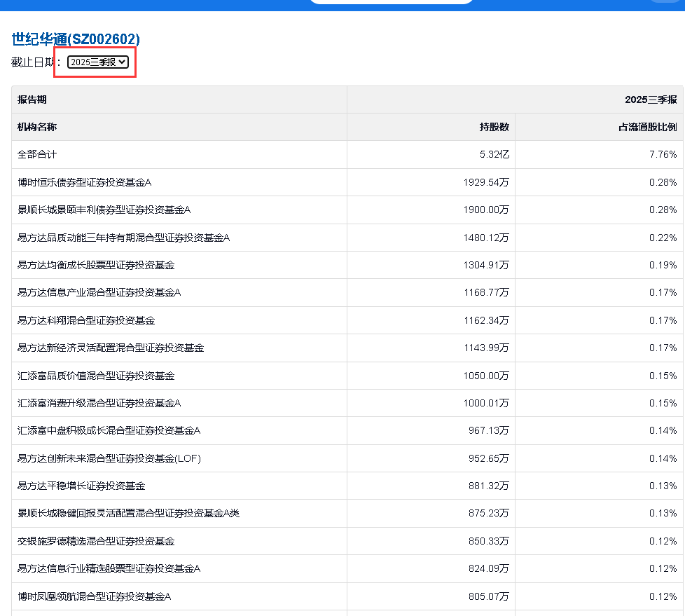Click the 805.07万 holding value
This screenshot has height=616, width=685.
pyautogui.click(x=489, y=597)
